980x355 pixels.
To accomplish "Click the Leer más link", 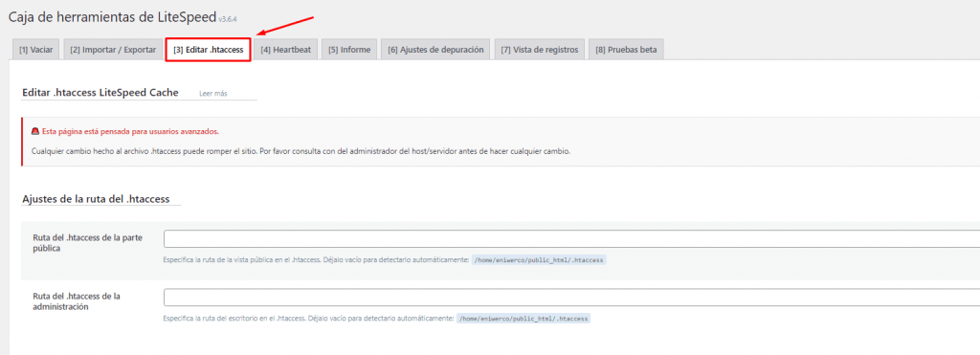I will pyautogui.click(x=213, y=94).
